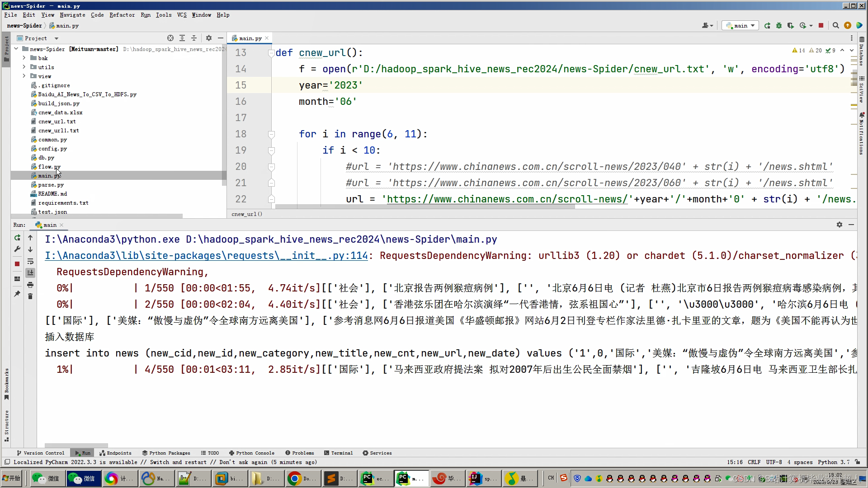The width and height of the screenshot is (868, 488).
Task: Print the Run console output
Action: click(x=30, y=285)
